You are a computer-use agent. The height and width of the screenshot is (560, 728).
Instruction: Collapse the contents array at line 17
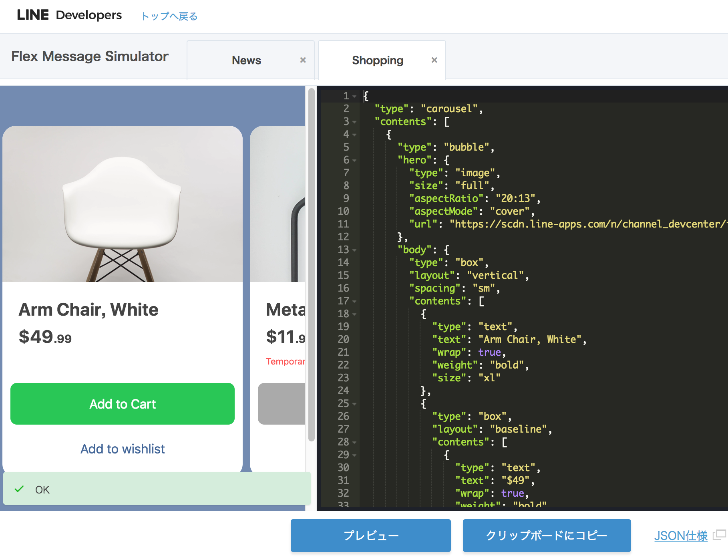click(354, 301)
